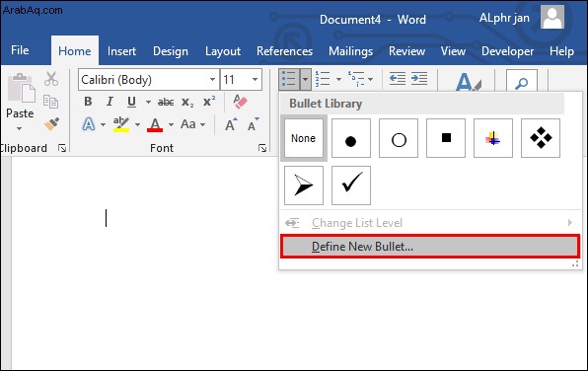This screenshot has height=371, width=588.
Task: Toggle subscript formatting
Action: click(x=187, y=102)
